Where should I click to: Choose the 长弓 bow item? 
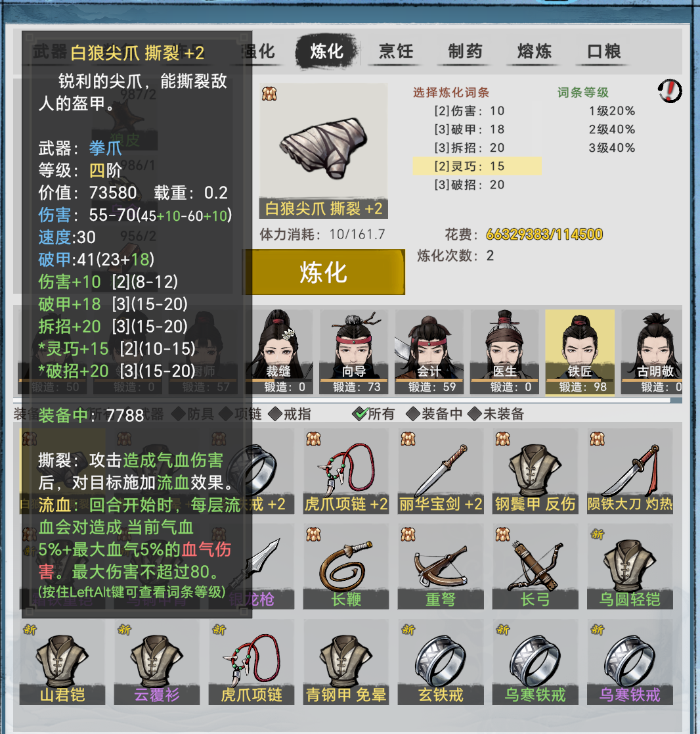tap(535, 566)
